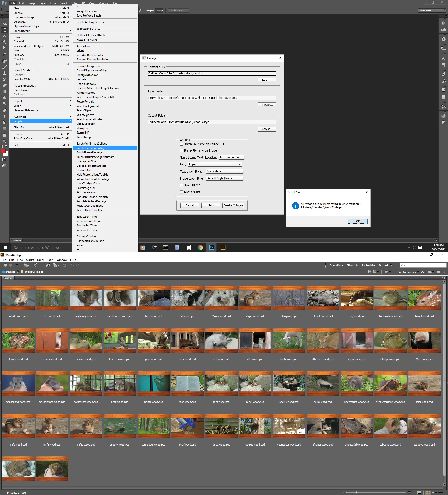The width and height of the screenshot is (448, 495).
Task: Open Text Layer Style dropdown
Action: [x=241, y=171]
